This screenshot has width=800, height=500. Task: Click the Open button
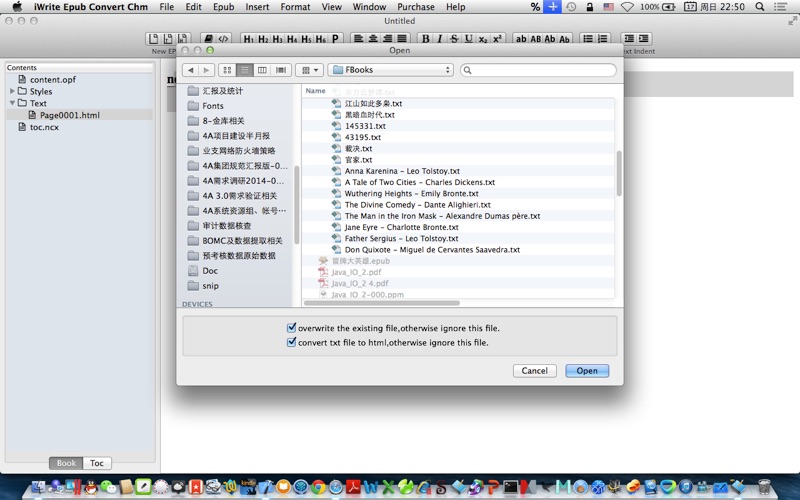pyautogui.click(x=587, y=371)
